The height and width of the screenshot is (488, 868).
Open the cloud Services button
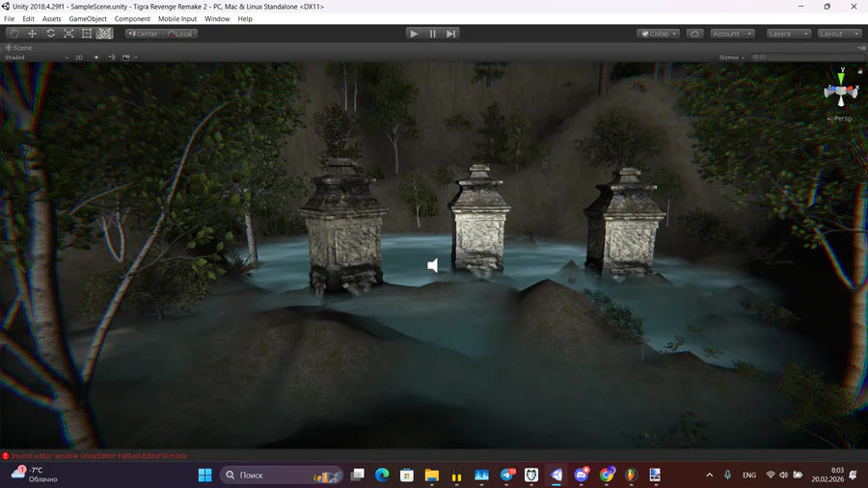tap(694, 34)
